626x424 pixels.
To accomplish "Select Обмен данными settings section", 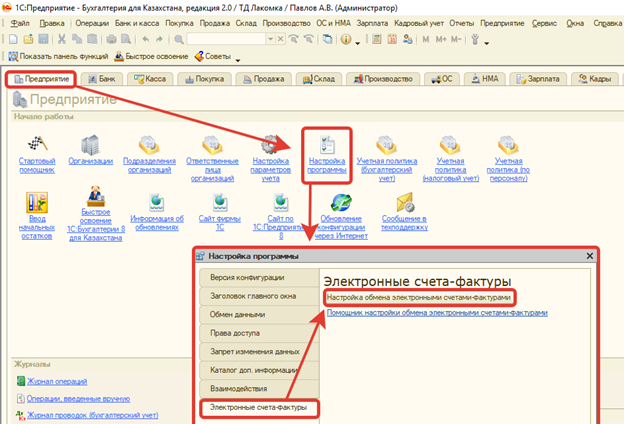I will point(259,315).
